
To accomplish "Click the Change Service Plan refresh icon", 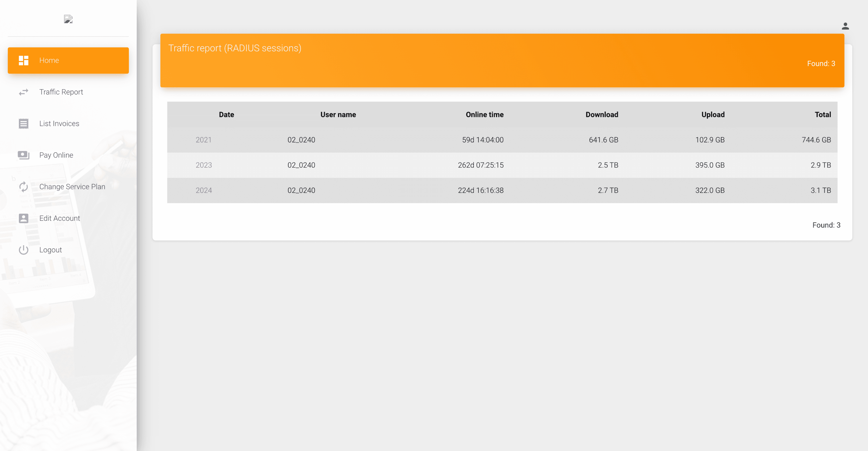I will point(23,187).
